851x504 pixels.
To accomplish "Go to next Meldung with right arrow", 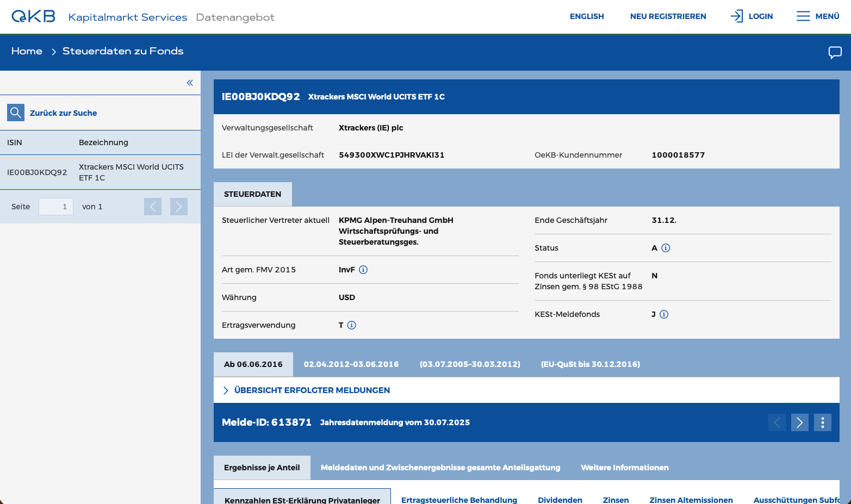I will [799, 422].
